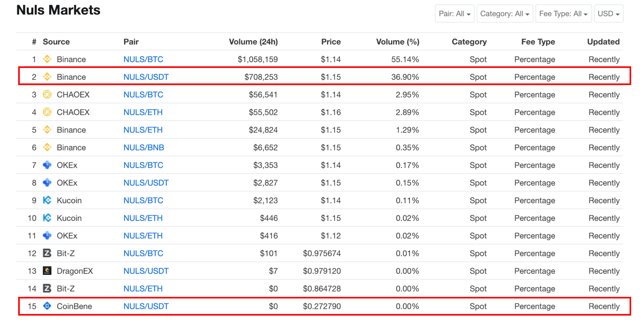
Task: Select volume value $56,541
Action: pyautogui.click(x=263, y=95)
